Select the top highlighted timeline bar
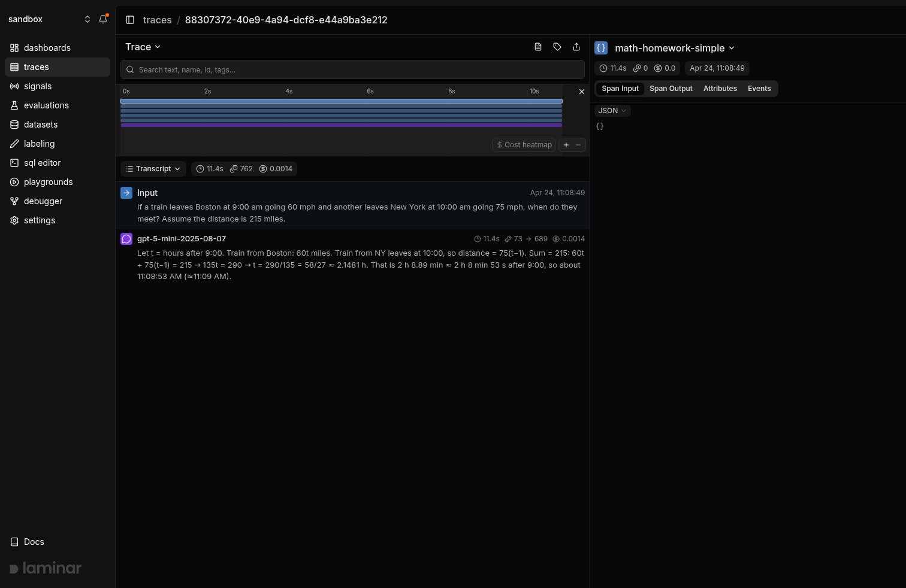Image resolution: width=906 pixels, height=588 pixels. click(342, 101)
